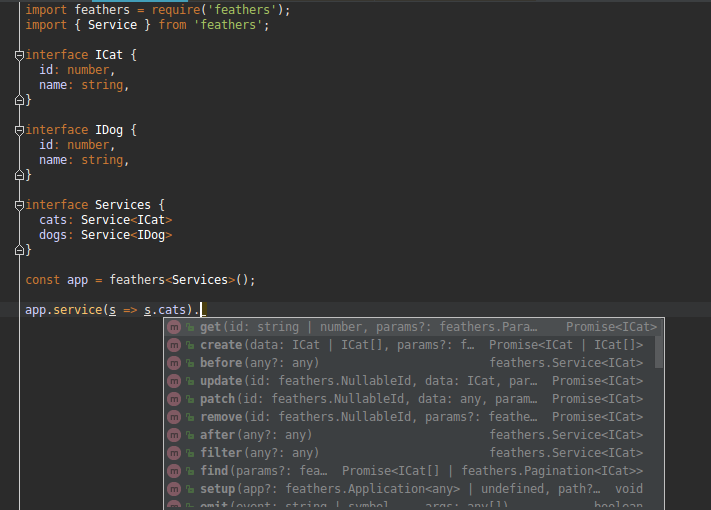Screen dimensions: 711x510
Task: Click the method icon beside find
Action: click(x=174, y=471)
